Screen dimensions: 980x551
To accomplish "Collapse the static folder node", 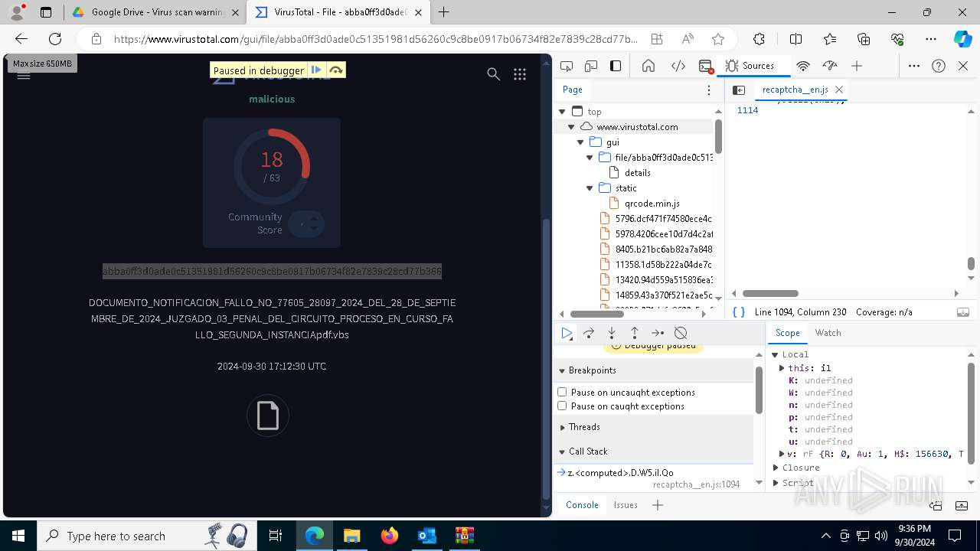I will (x=590, y=188).
